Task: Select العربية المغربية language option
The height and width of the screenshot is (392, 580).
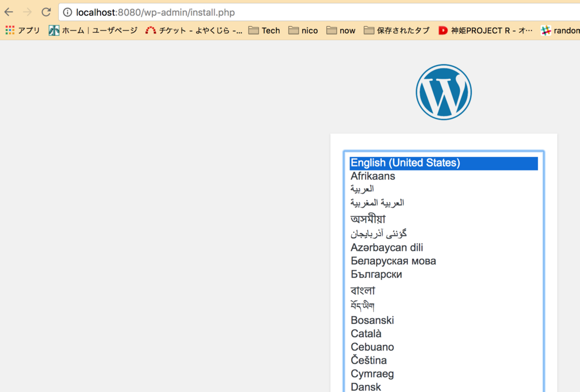Action: 443,203
